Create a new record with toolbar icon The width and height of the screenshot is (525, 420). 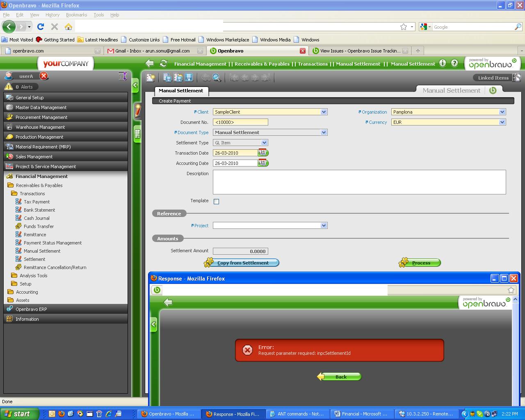click(151, 78)
